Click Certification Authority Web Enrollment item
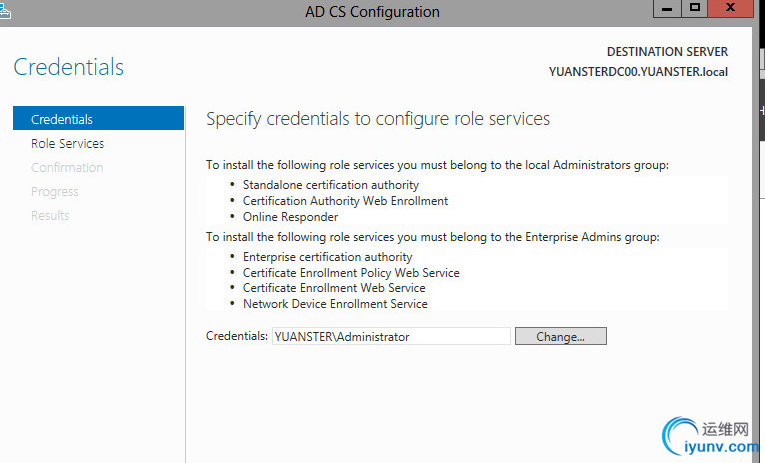The image size is (765, 463). click(345, 201)
